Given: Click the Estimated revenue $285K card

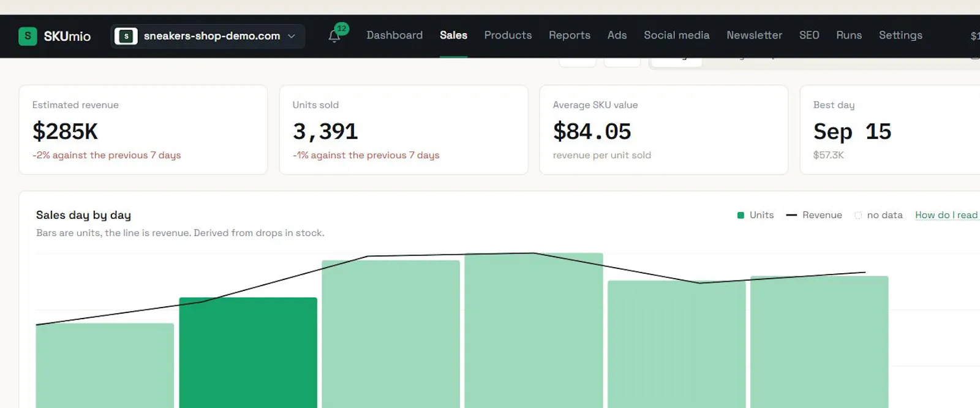Looking at the screenshot, I should pos(143,130).
